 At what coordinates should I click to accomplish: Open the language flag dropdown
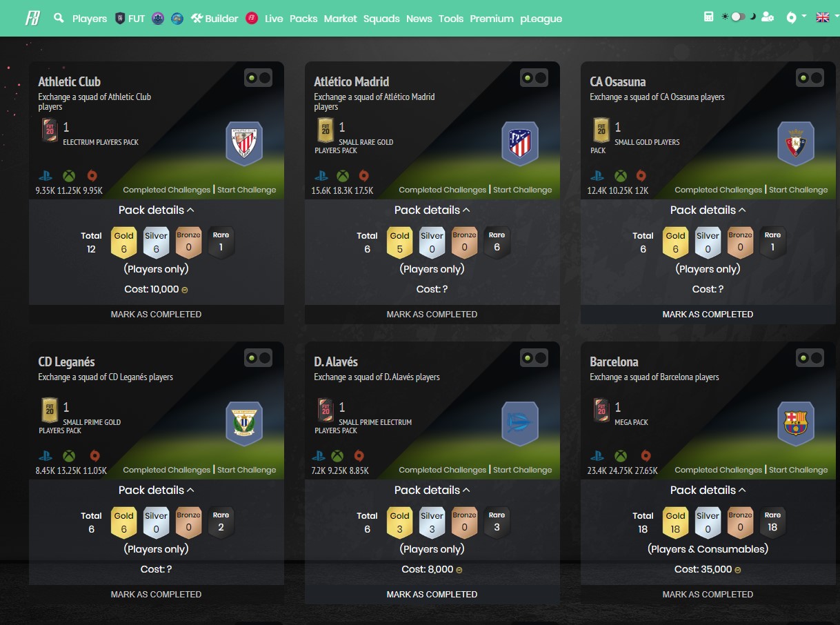coord(822,17)
